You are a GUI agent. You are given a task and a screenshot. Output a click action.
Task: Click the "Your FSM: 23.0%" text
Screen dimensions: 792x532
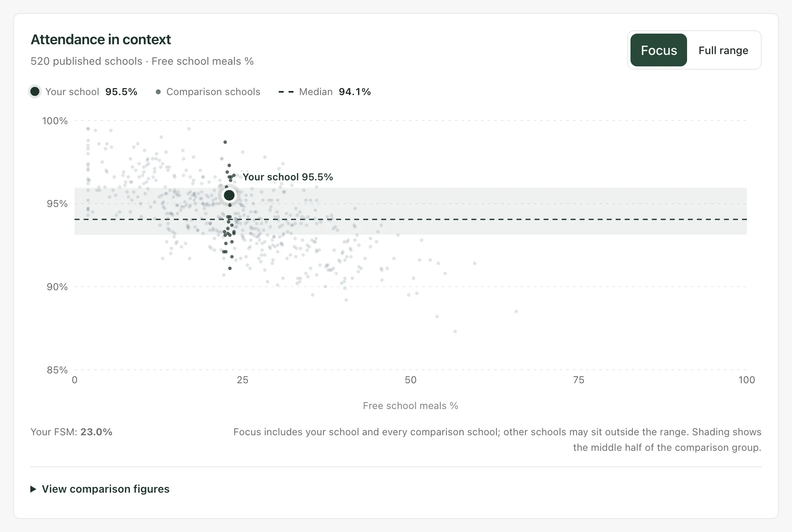tap(71, 432)
